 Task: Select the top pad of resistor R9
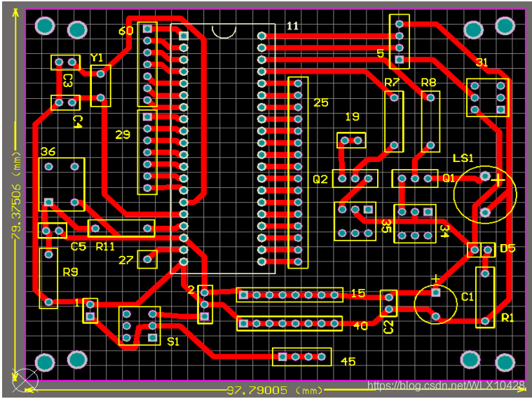[x=48, y=254]
